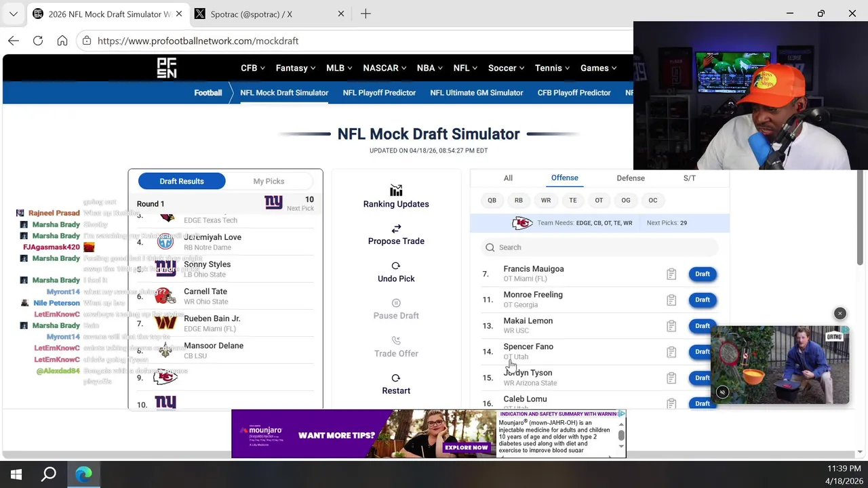The width and height of the screenshot is (868, 488).
Task: Draft Monroe Freeling
Action: 702,300
